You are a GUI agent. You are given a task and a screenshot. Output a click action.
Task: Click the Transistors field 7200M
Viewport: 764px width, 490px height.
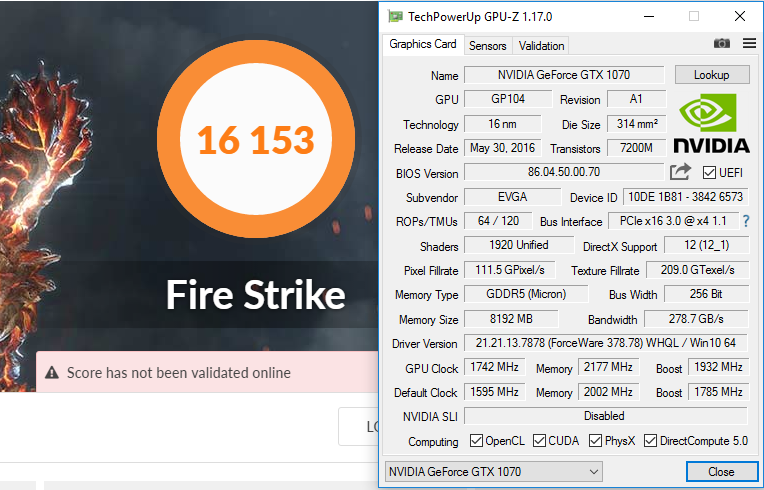coord(636,148)
